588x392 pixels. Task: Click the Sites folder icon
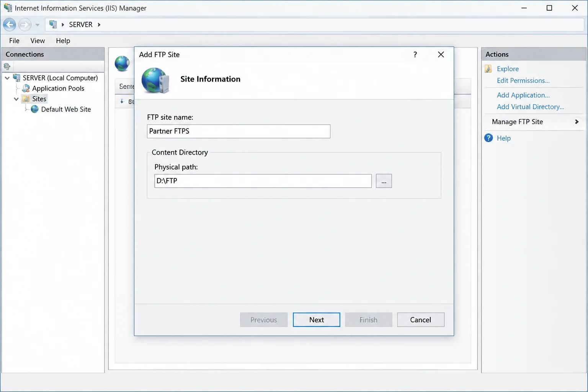(x=26, y=99)
